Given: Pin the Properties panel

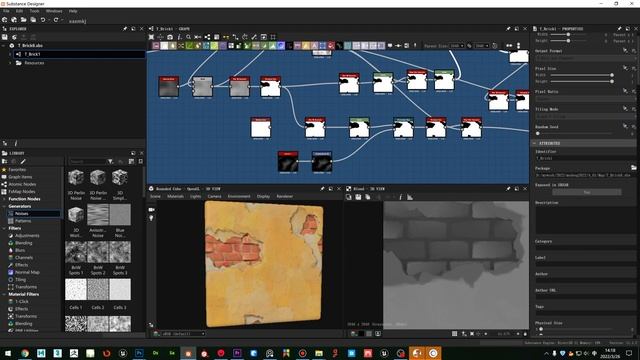Looking at the screenshot, I should (619, 29).
